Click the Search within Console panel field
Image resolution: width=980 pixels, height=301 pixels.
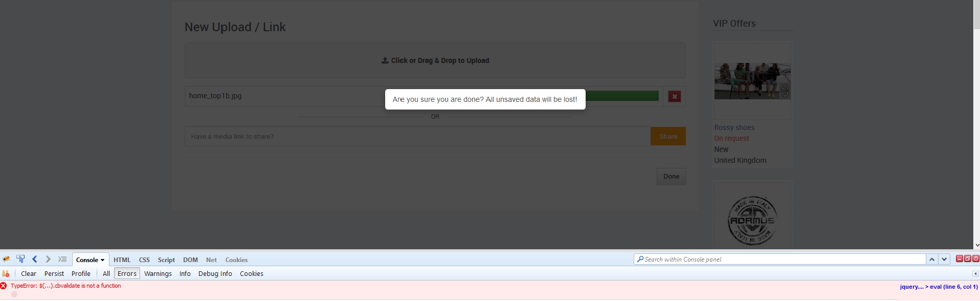(x=780, y=260)
